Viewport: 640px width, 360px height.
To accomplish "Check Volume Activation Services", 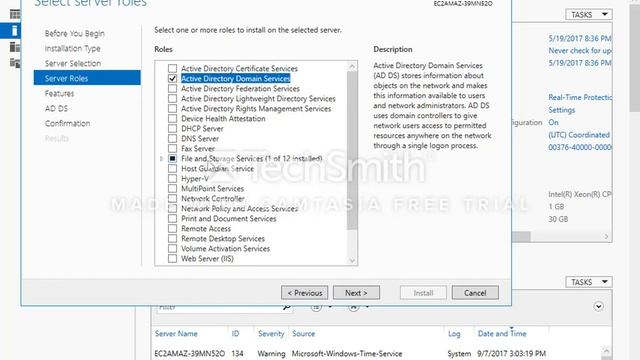I will (x=173, y=249).
